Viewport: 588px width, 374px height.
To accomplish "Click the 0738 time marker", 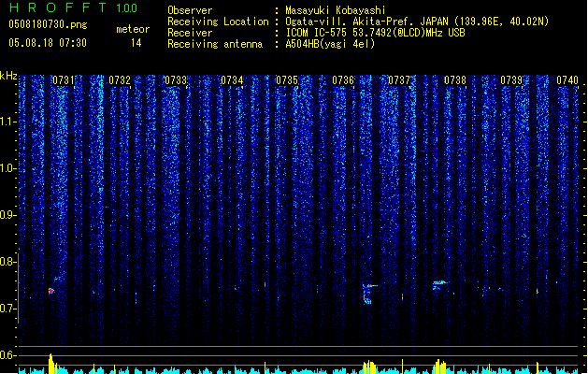I will [455, 80].
